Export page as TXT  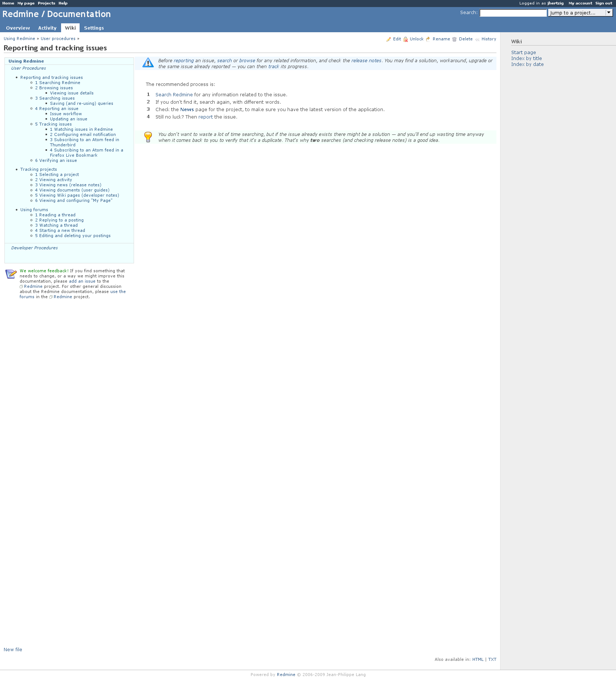pyautogui.click(x=492, y=659)
